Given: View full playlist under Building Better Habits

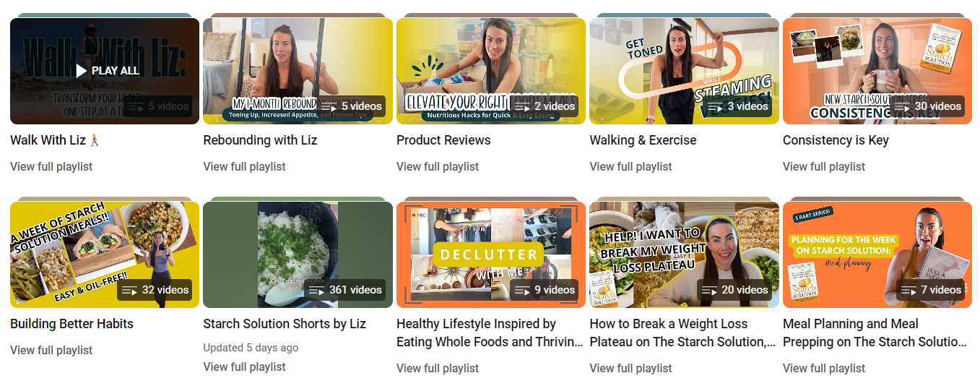Looking at the screenshot, I should pos(51,350).
